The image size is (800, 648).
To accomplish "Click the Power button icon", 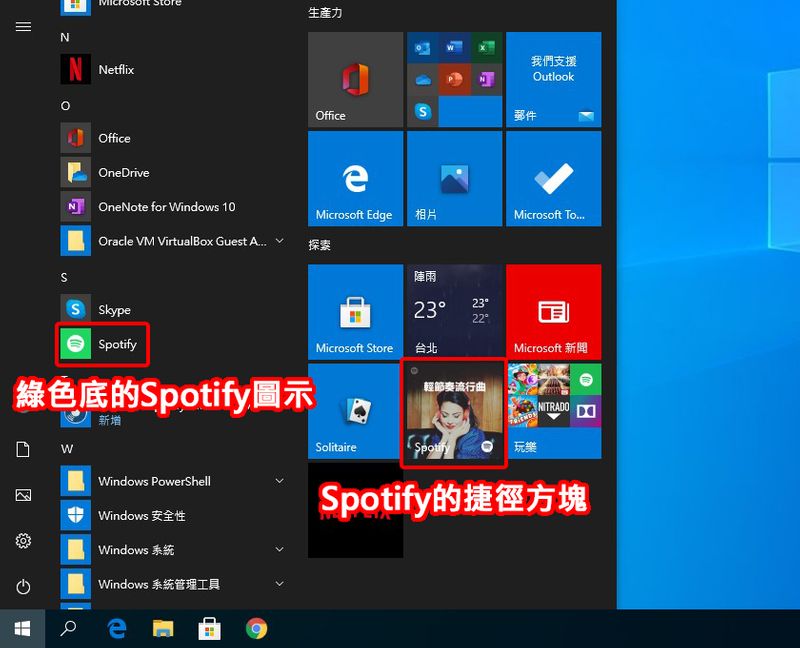I will tap(23, 586).
